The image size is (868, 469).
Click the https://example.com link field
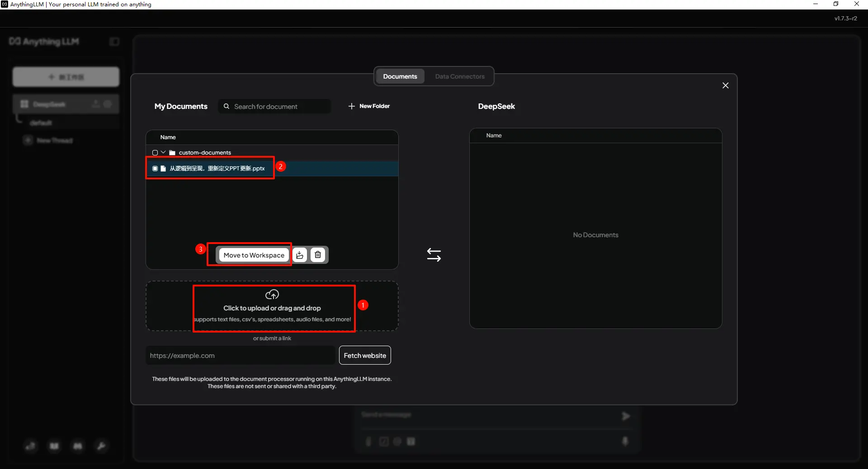[x=240, y=356]
